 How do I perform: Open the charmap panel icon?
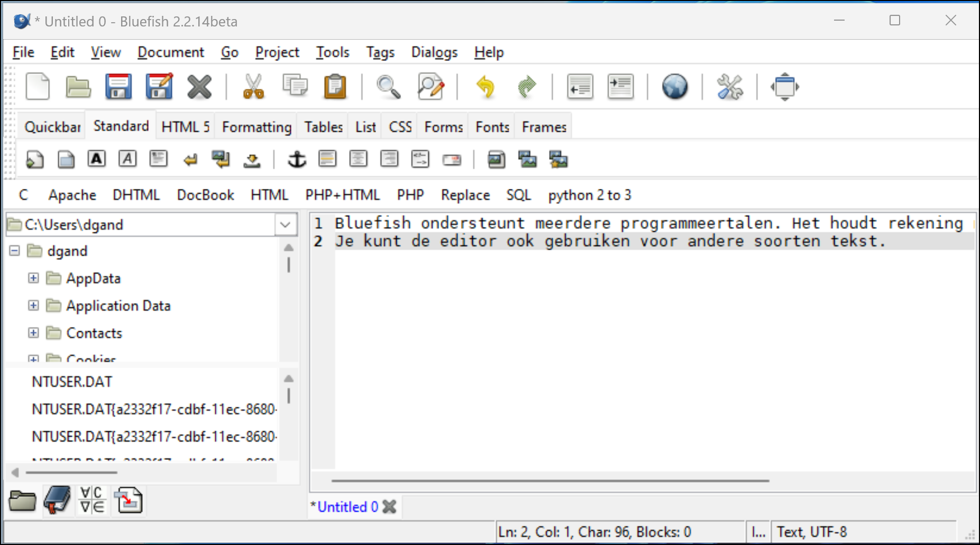[93, 500]
